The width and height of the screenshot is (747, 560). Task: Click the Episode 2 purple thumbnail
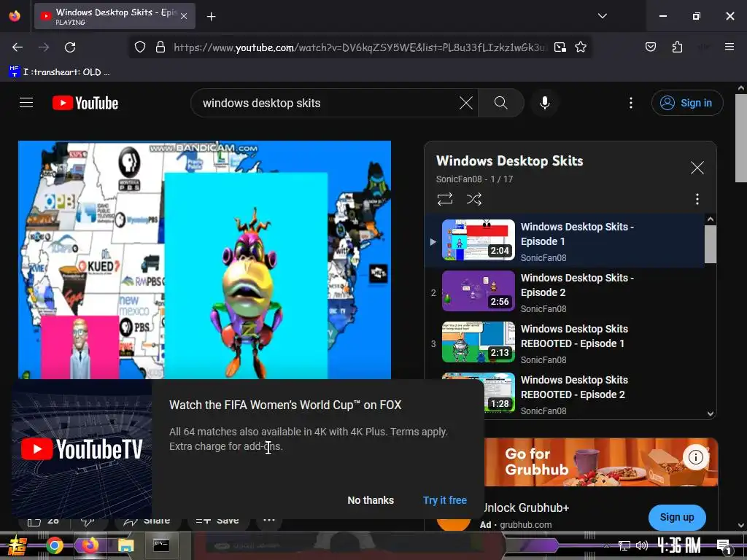pyautogui.click(x=479, y=291)
